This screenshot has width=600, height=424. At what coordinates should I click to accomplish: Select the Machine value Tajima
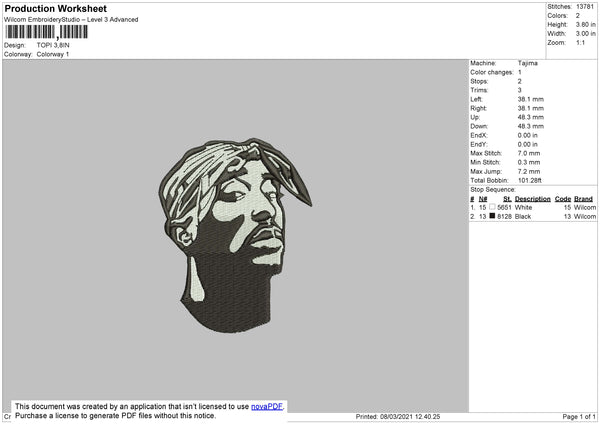point(528,63)
